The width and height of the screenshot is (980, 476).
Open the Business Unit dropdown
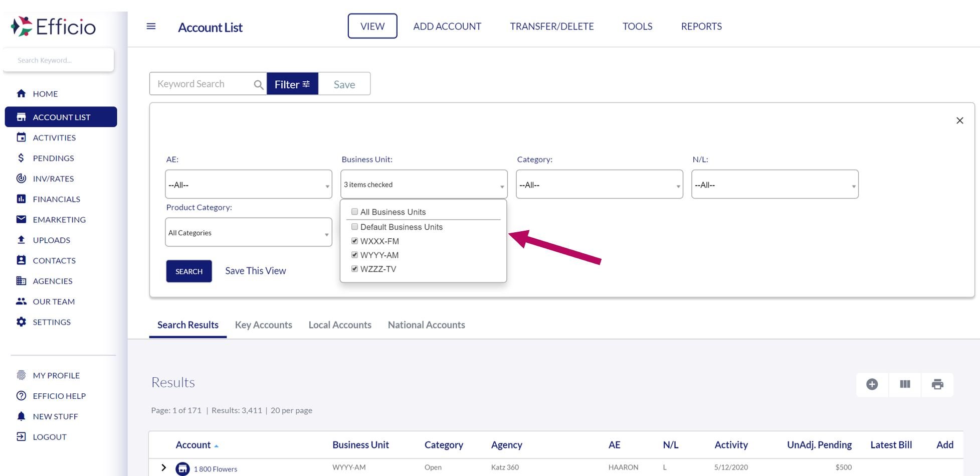coord(424,184)
